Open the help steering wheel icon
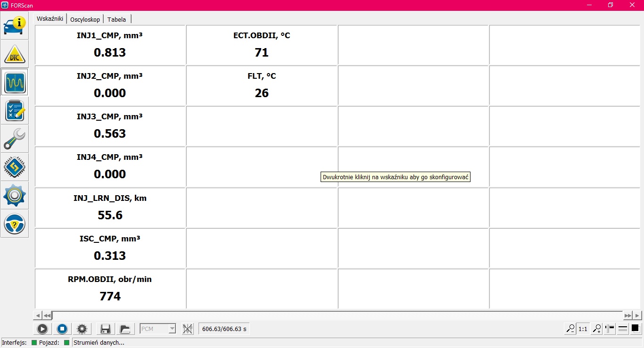 pos(15,224)
